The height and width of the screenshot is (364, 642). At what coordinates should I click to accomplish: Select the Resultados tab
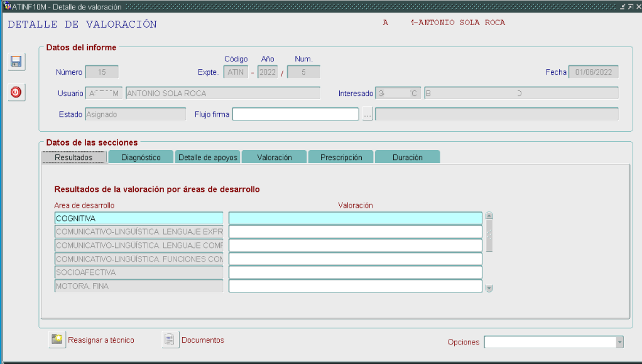click(x=73, y=158)
